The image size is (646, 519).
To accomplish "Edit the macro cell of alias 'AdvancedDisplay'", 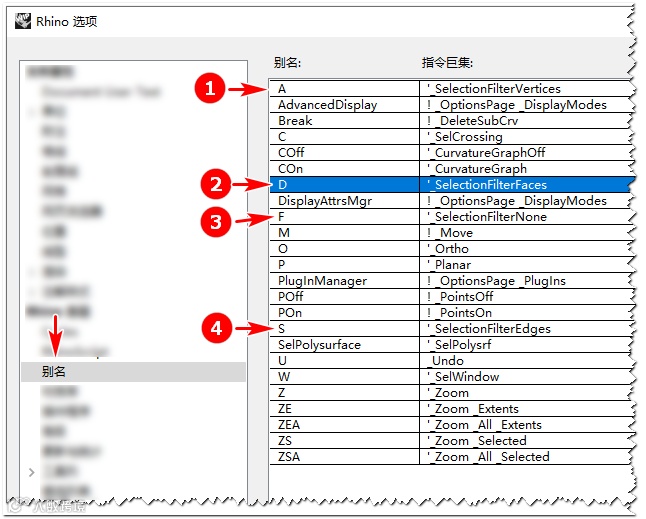I will (x=525, y=105).
